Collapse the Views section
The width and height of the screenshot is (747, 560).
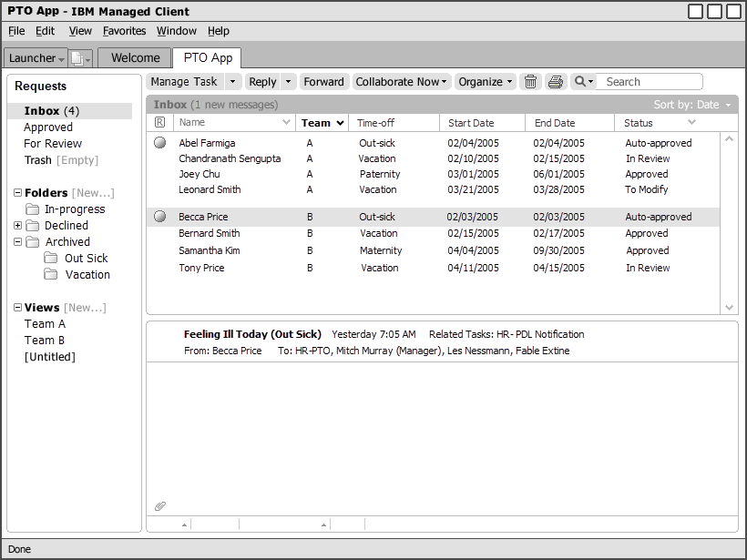pyautogui.click(x=17, y=308)
